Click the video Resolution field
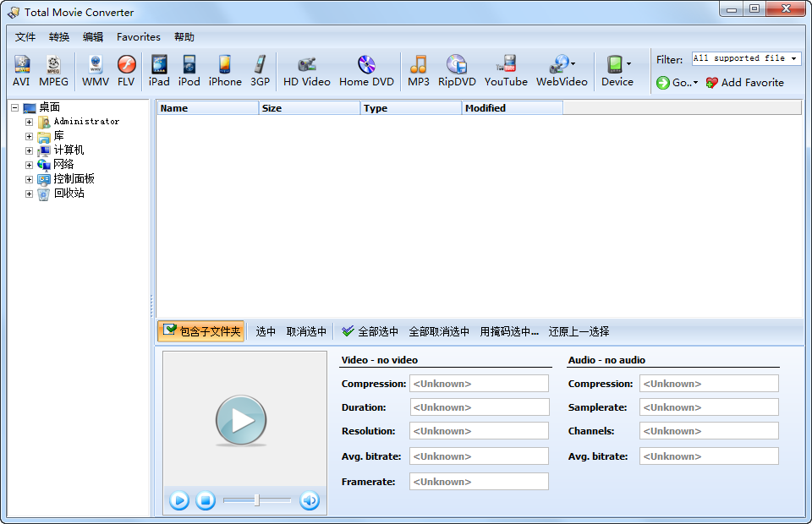The width and height of the screenshot is (812, 524). pos(479,431)
